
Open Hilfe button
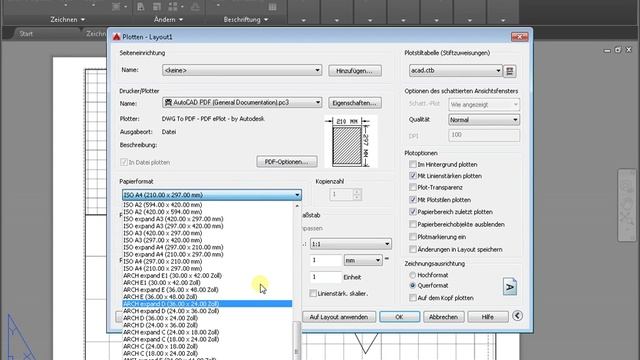click(488, 317)
